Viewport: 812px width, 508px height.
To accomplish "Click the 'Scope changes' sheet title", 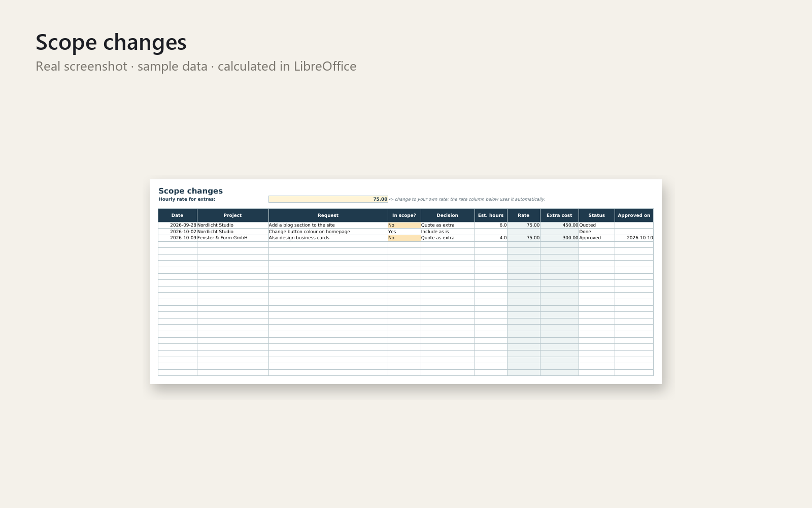I will tap(190, 191).
